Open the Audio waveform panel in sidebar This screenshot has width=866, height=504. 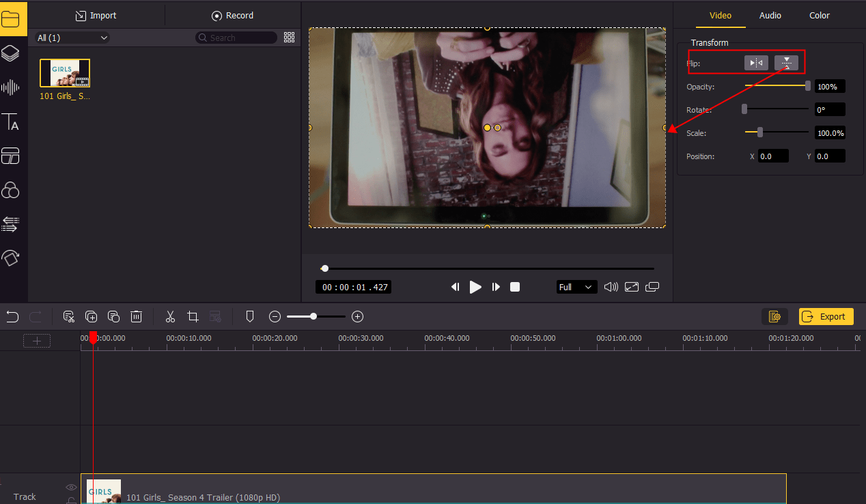click(10, 87)
